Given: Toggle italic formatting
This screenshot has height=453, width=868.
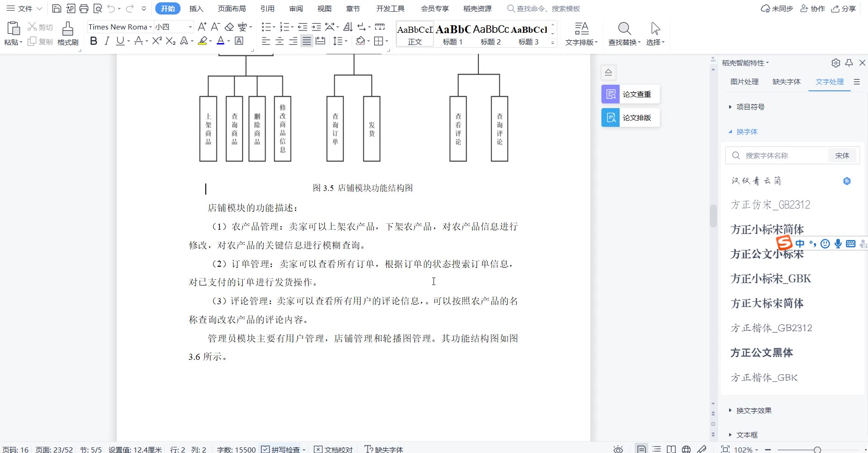Looking at the screenshot, I should point(107,41).
